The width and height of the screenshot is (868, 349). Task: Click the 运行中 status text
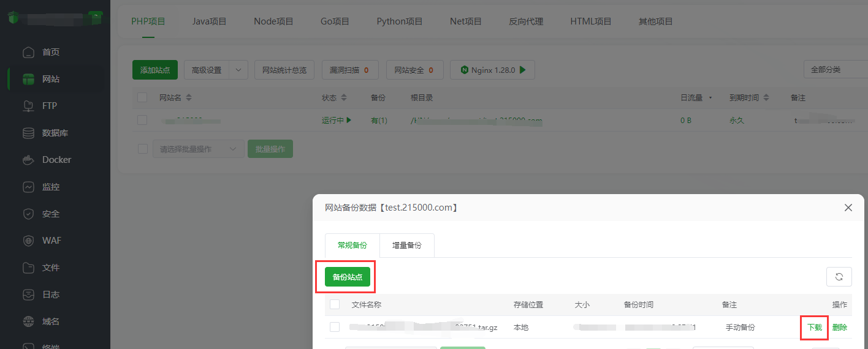(x=333, y=121)
